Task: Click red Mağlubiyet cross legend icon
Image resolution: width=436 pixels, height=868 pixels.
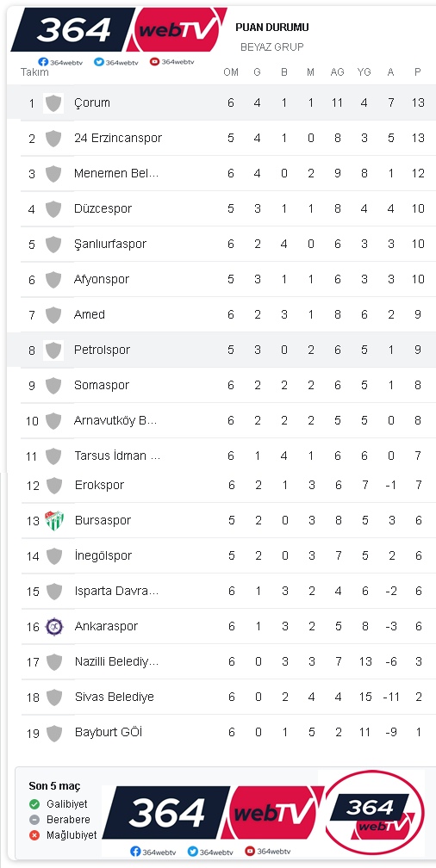Action: click(x=34, y=834)
